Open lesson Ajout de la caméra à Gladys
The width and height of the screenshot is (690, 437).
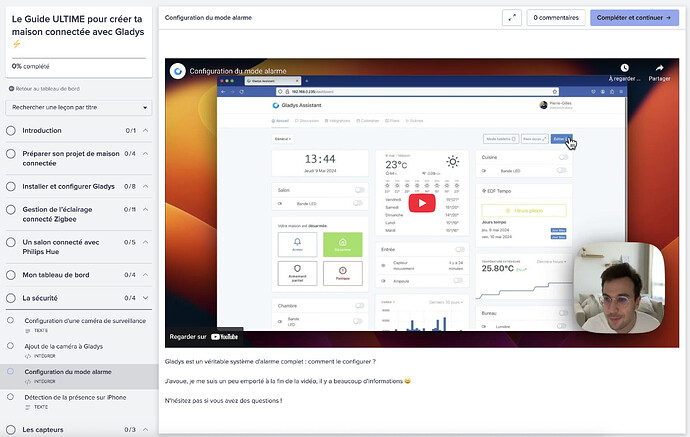64,346
